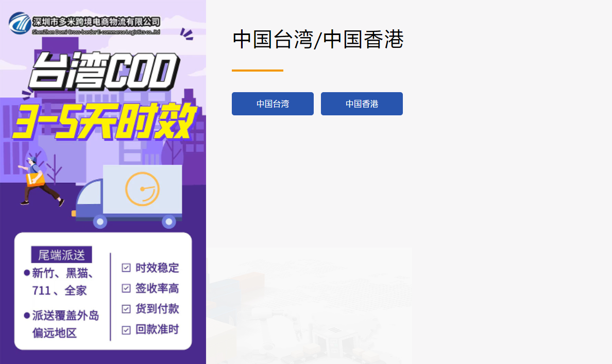Click the yellow 3-5天时效 text
The image size is (612, 364).
point(105,122)
